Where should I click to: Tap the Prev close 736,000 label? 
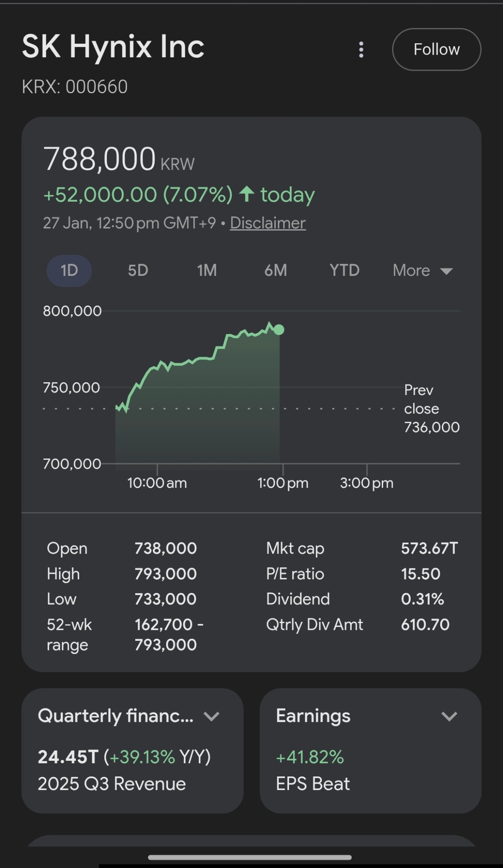[431, 409]
